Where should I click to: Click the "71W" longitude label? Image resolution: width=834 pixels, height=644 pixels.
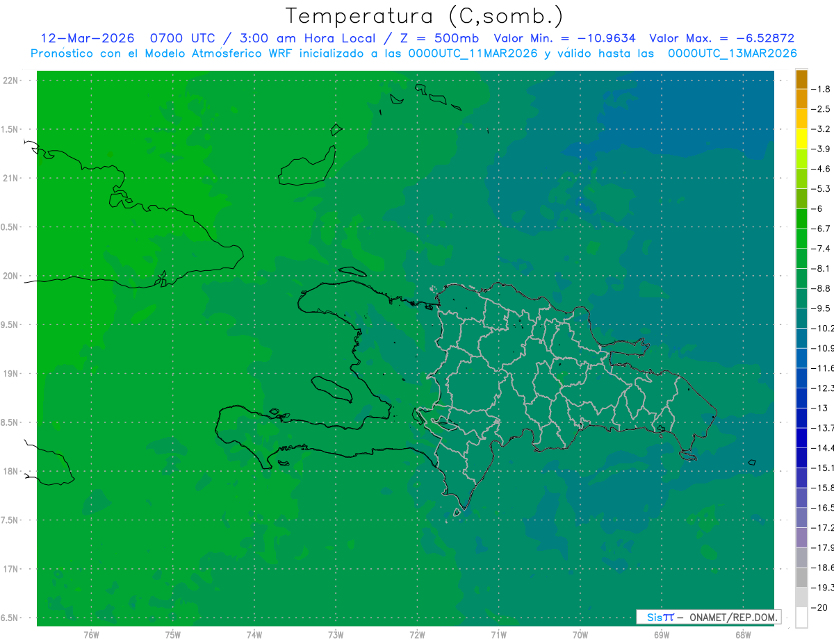(498, 634)
